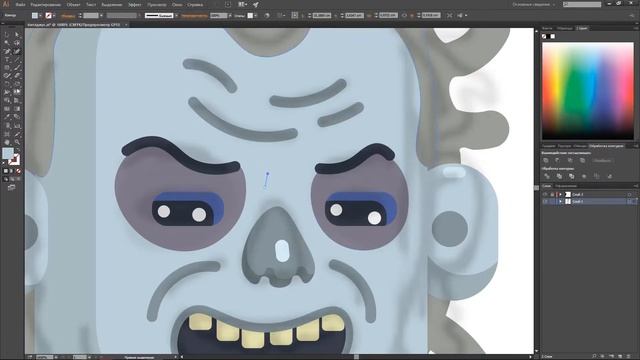Select the Artboard tool
The image size is (640, 360).
pyautogui.click(x=7, y=134)
